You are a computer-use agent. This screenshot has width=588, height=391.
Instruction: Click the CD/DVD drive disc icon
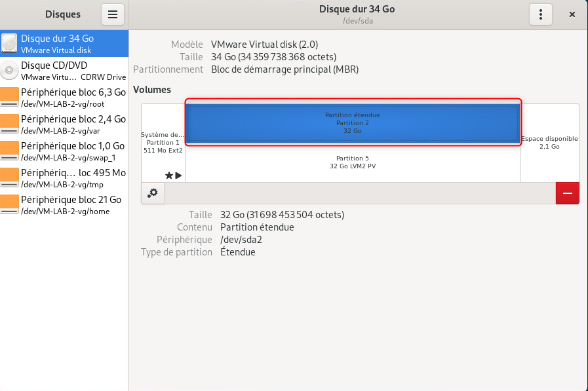pyautogui.click(x=10, y=71)
